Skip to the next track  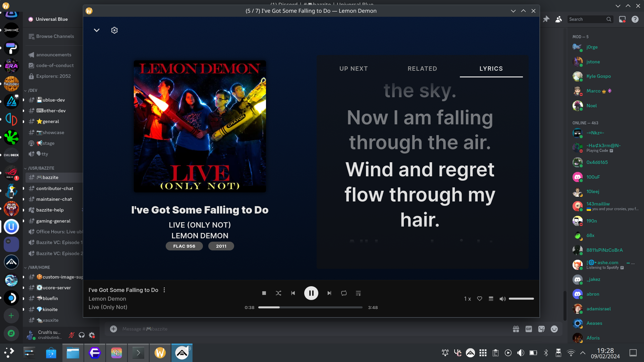tap(329, 293)
